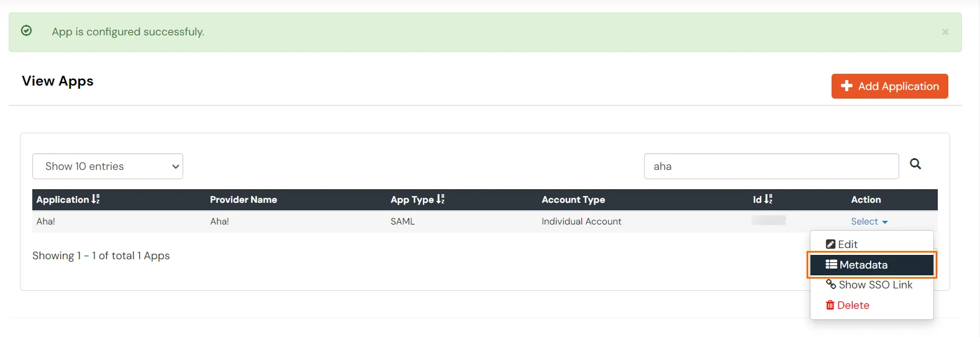Screen dimensions: 980x338
Task: Click the green checkmark success icon
Action: [x=26, y=30]
